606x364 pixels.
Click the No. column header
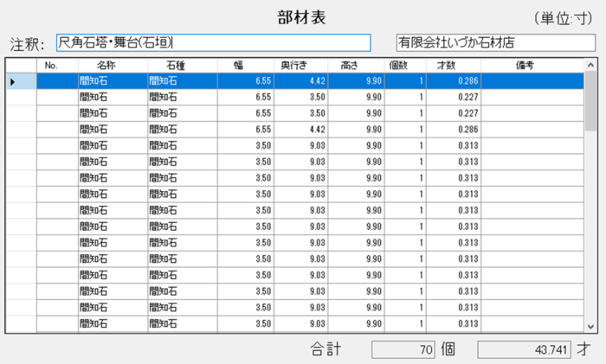coord(58,66)
